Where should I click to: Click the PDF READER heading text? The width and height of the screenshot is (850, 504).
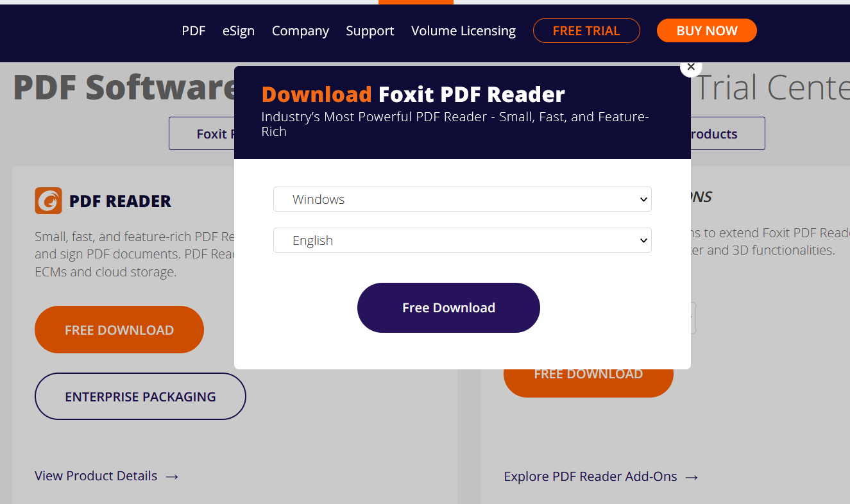click(x=120, y=201)
